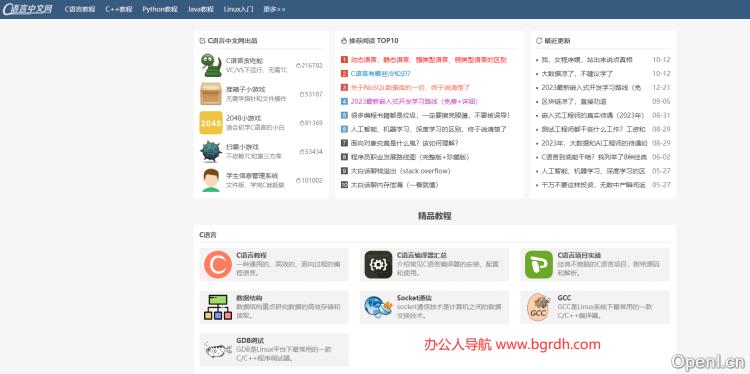The image size is (750, 374).
Task: Open the 2048小游戏 title link
Action: pyautogui.click(x=243, y=118)
